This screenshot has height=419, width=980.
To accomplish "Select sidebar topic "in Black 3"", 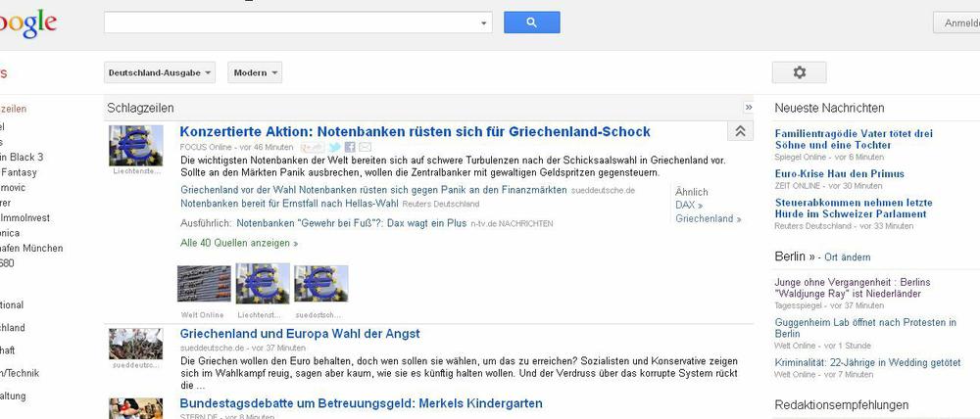I will 22,158.
